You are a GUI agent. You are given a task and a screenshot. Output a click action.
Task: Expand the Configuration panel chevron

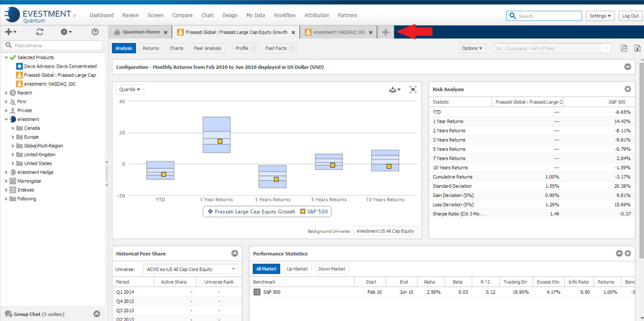click(627, 67)
